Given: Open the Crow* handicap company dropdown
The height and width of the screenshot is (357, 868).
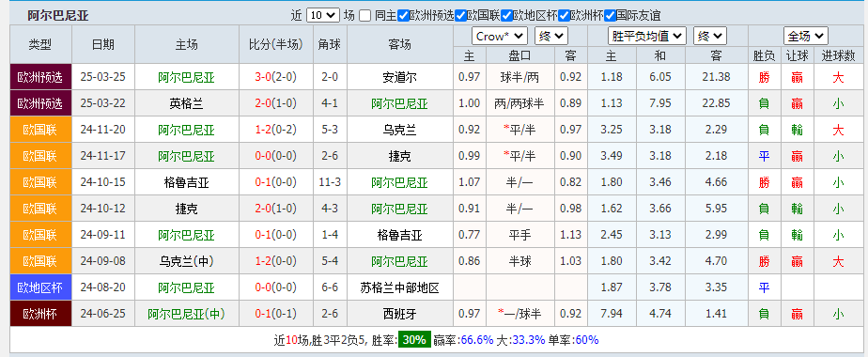Looking at the screenshot, I should point(500,37).
